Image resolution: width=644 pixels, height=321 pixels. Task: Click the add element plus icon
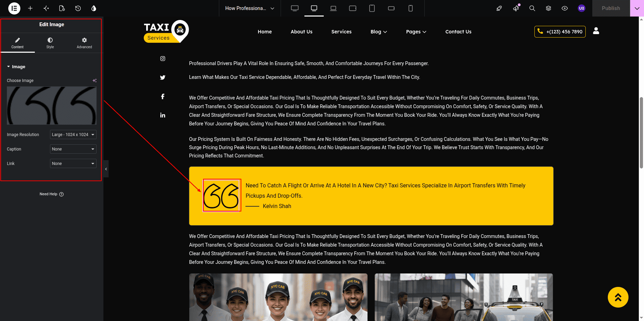tap(30, 8)
